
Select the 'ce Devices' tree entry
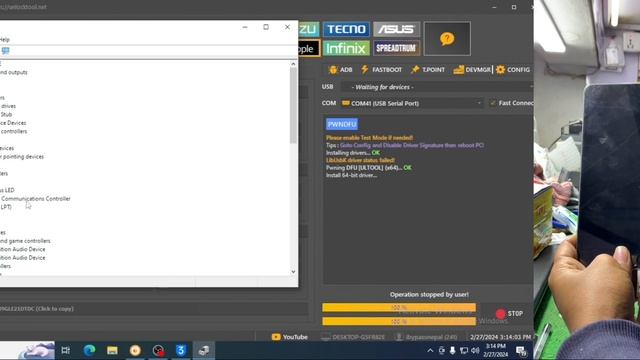13,123
